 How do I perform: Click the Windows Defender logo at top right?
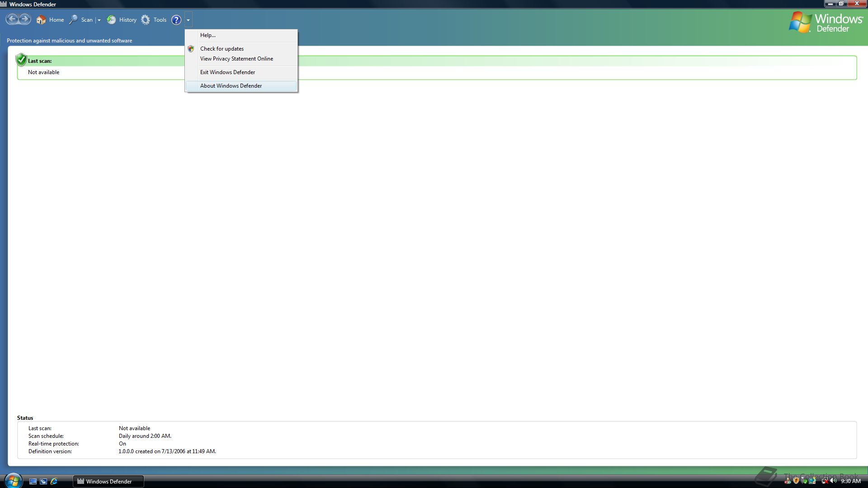tap(826, 22)
